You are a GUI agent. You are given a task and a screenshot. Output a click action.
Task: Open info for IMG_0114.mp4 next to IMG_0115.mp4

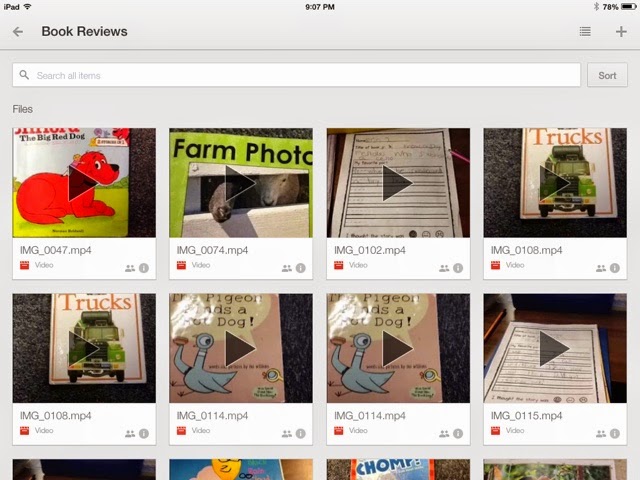click(x=458, y=433)
